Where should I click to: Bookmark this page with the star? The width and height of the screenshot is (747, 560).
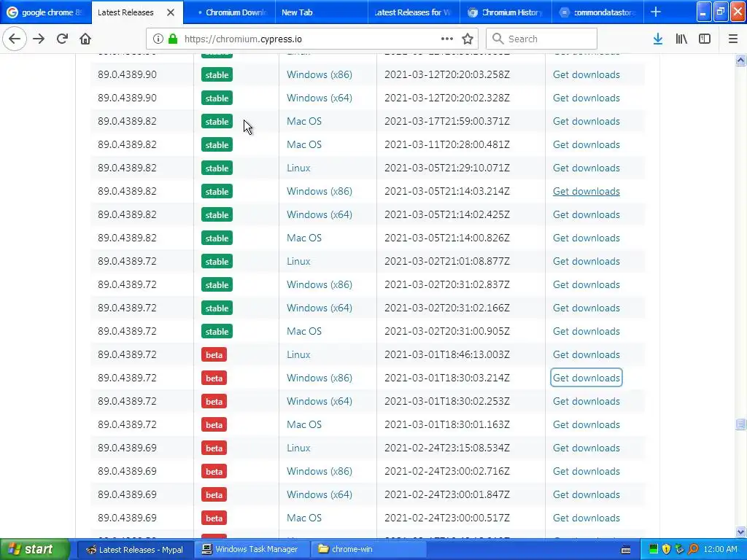[x=468, y=39]
